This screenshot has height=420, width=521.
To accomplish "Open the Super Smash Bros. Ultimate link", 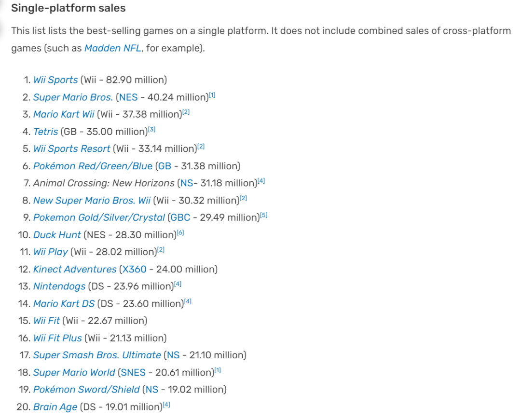I will [97, 355].
